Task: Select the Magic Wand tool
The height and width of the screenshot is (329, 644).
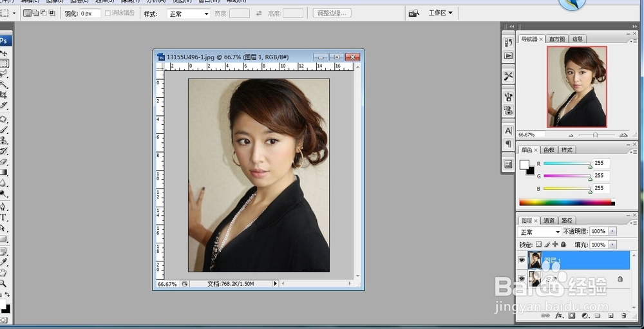Action: coord(3,84)
